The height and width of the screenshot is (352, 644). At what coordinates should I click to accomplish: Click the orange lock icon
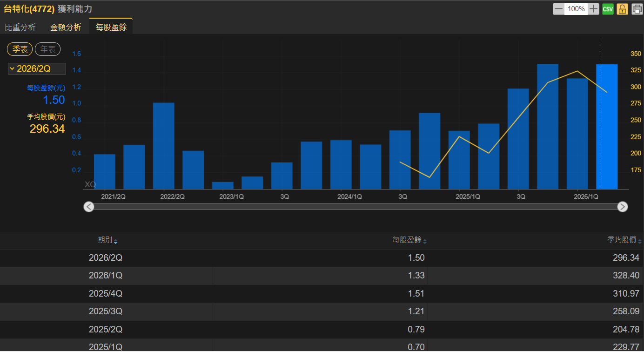click(623, 9)
